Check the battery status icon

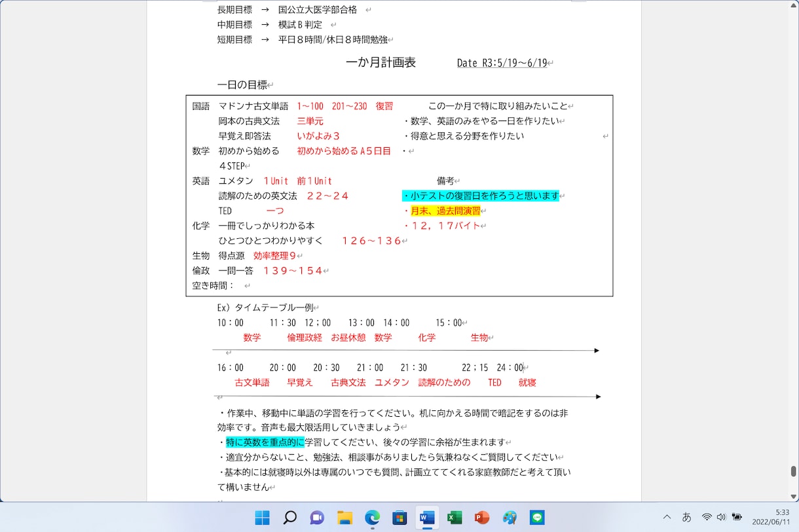pos(737,517)
